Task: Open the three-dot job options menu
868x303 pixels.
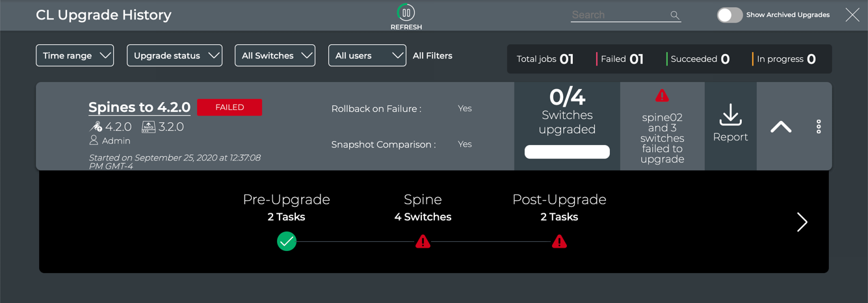Action: [819, 127]
